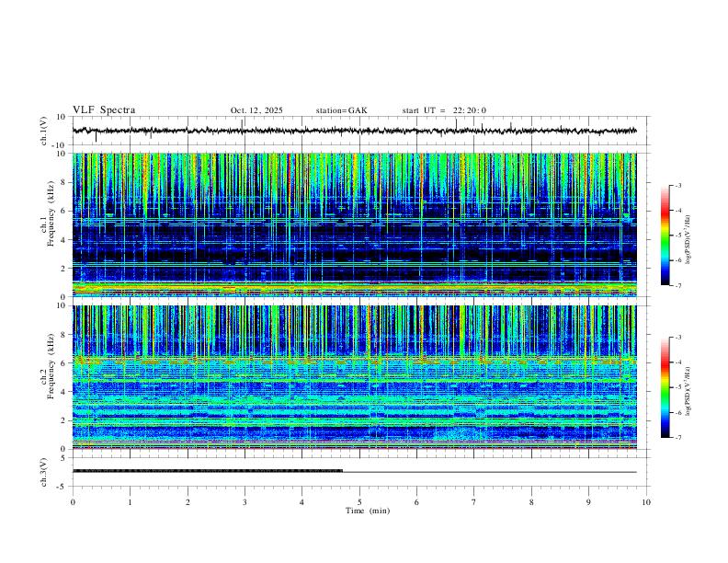728x563 pixels.
Task: Click the "5" tick on the time axis
Action: pos(359,502)
